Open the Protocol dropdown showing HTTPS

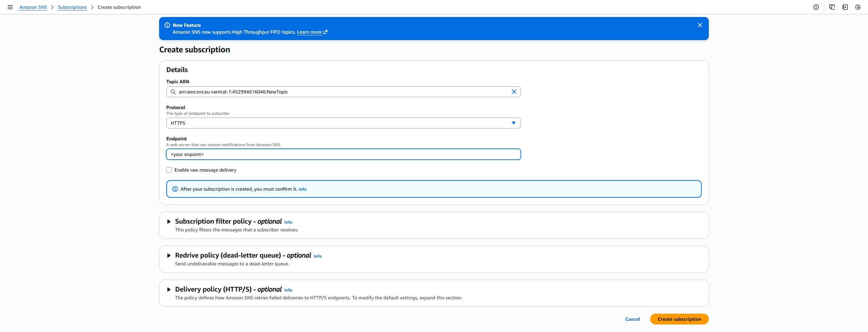tap(343, 123)
